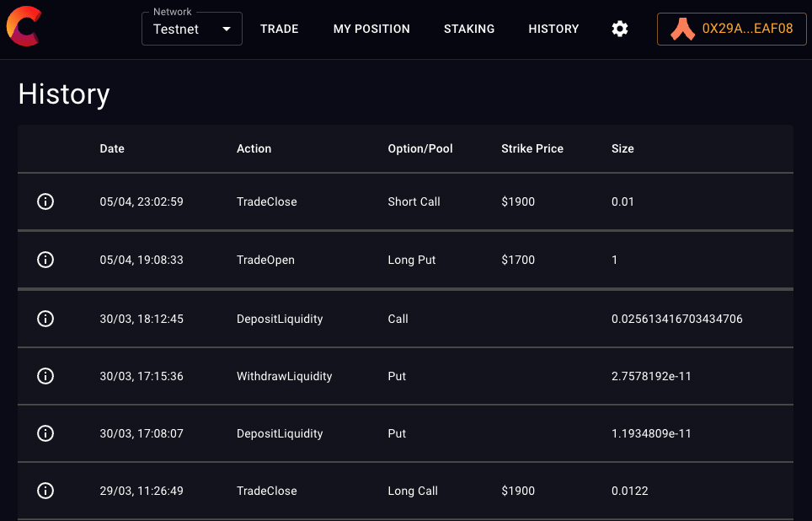This screenshot has width=812, height=521.
Task: Show details for 30/03 18:12:45 DepositLiquidity entry
Action: click(x=45, y=319)
